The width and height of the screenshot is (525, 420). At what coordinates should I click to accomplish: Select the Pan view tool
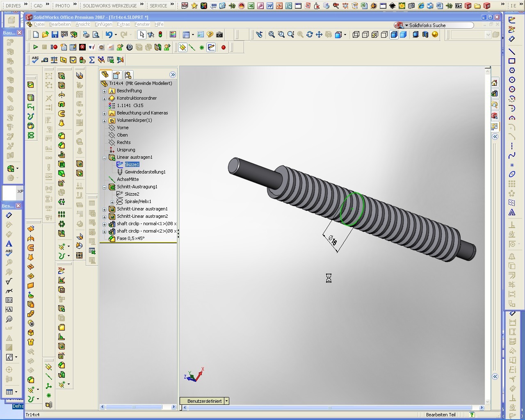point(319,35)
